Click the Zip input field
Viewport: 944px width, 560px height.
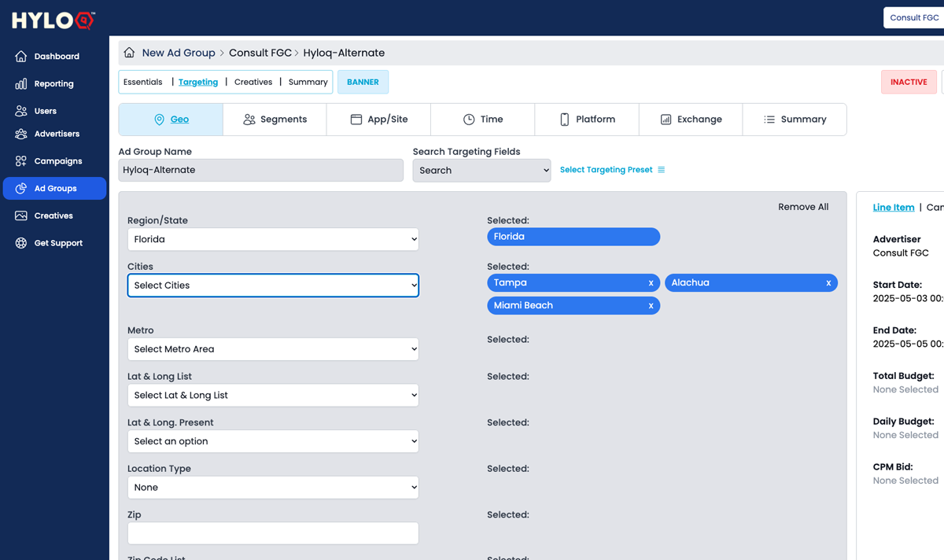(273, 533)
